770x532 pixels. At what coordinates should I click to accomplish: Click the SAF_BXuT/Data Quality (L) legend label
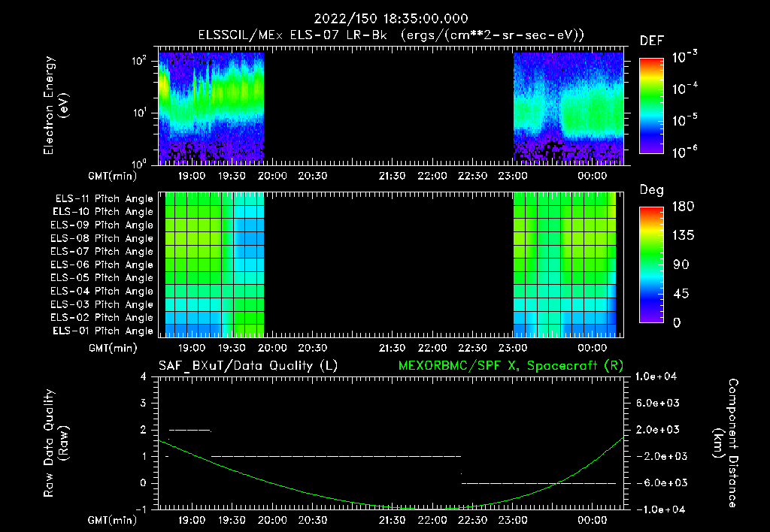(248, 366)
